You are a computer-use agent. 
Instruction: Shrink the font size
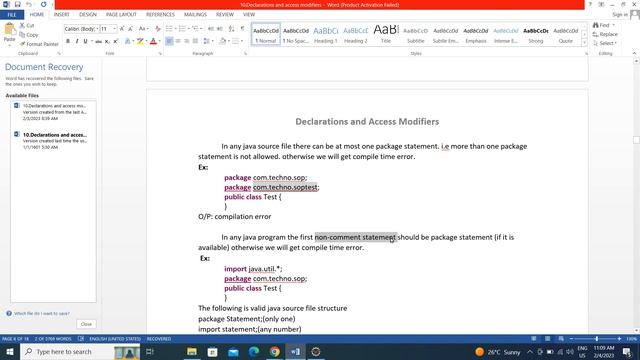tap(131, 29)
